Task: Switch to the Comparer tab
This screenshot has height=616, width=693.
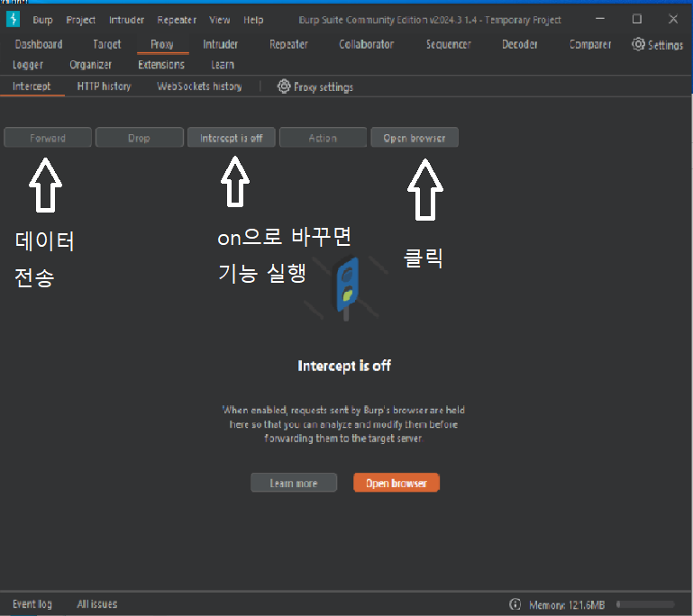Action: coord(590,44)
